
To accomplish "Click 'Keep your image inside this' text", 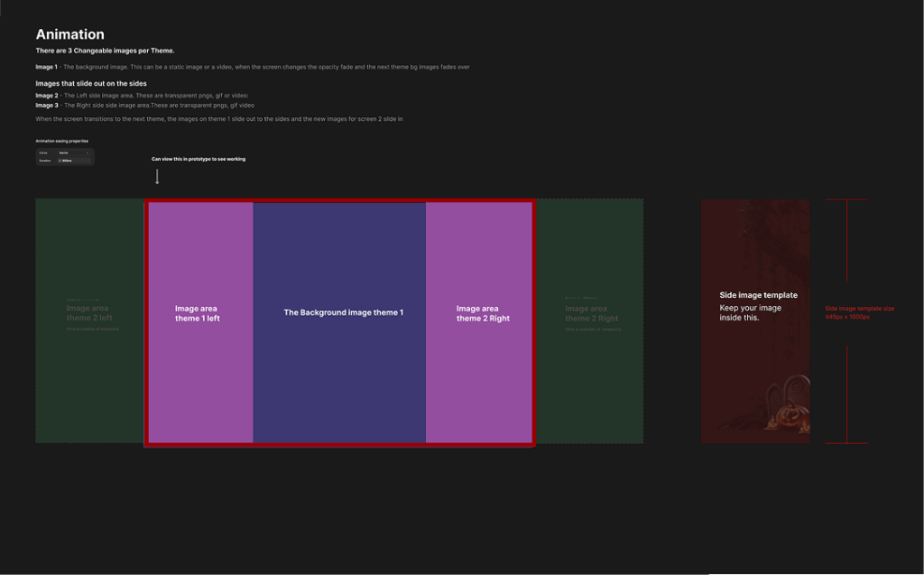I will tap(751, 312).
